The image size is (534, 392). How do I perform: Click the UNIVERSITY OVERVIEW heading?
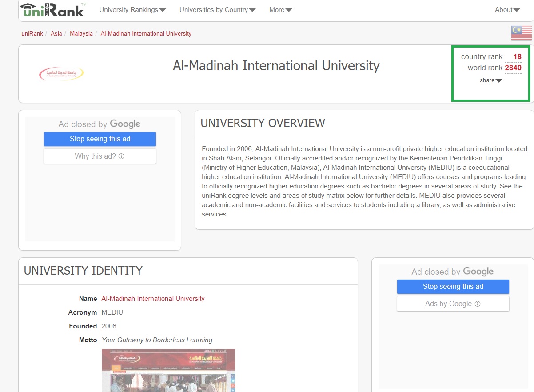(263, 123)
